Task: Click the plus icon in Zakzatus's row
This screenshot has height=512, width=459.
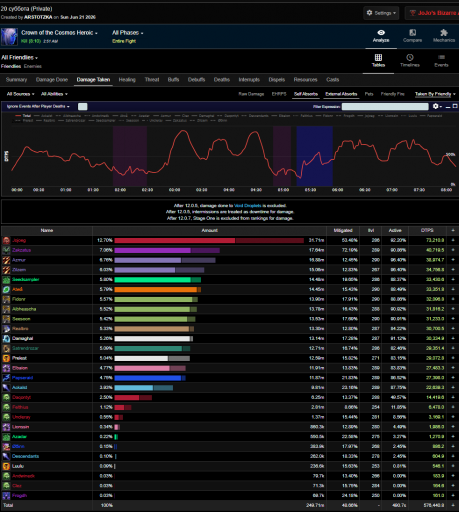Action: [453, 250]
